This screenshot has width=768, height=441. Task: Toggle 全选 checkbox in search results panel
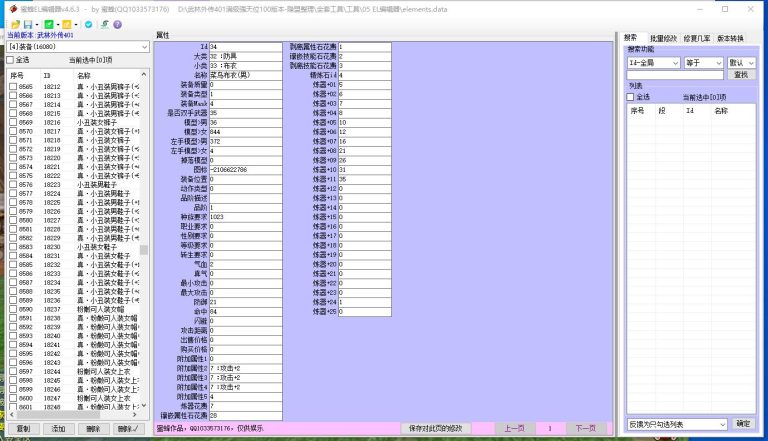(x=630, y=97)
